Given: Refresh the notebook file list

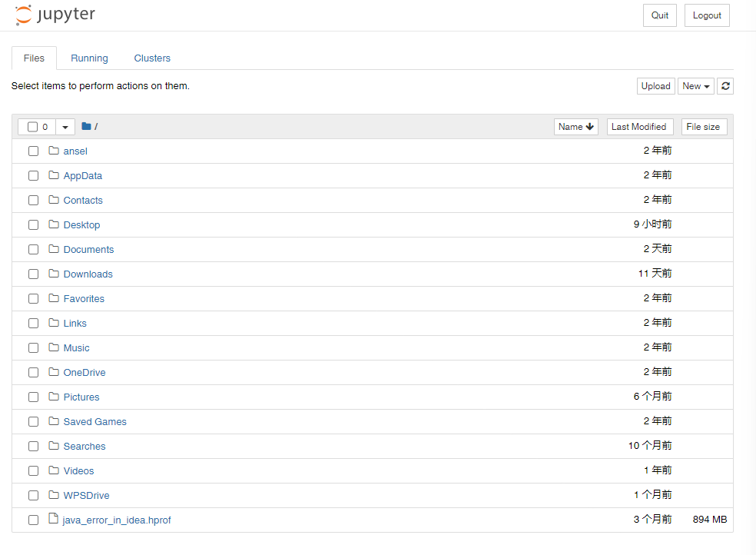Looking at the screenshot, I should pyautogui.click(x=725, y=86).
